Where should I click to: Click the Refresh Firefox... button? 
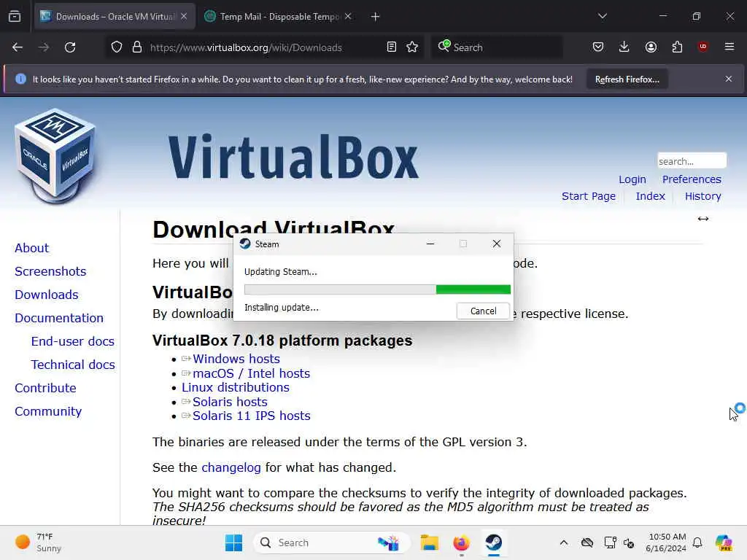(627, 79)
